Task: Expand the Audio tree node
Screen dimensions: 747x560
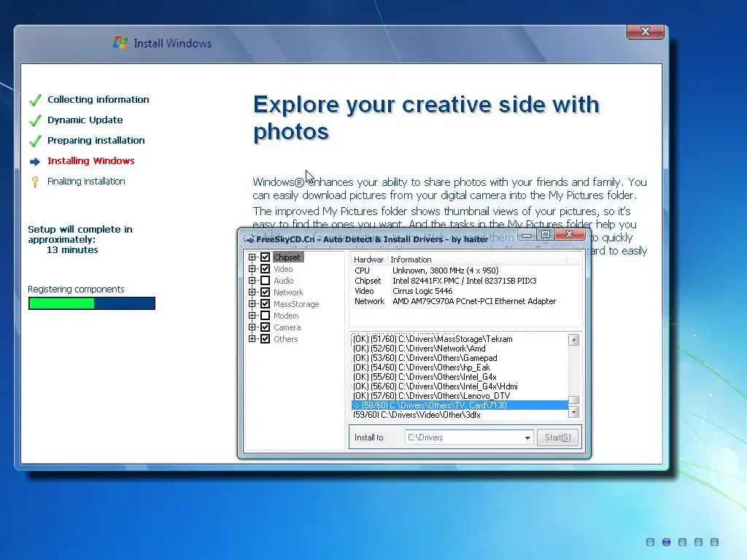Action: [252, 281]
